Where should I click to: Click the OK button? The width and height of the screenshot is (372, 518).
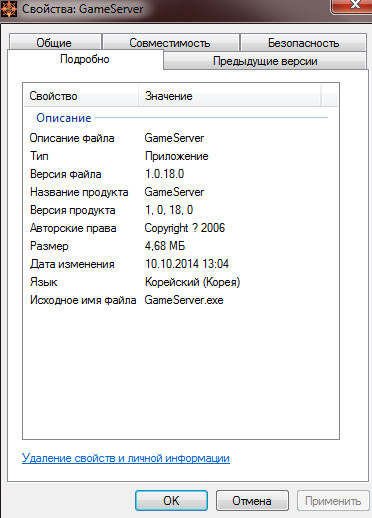(x=171, y=500)
